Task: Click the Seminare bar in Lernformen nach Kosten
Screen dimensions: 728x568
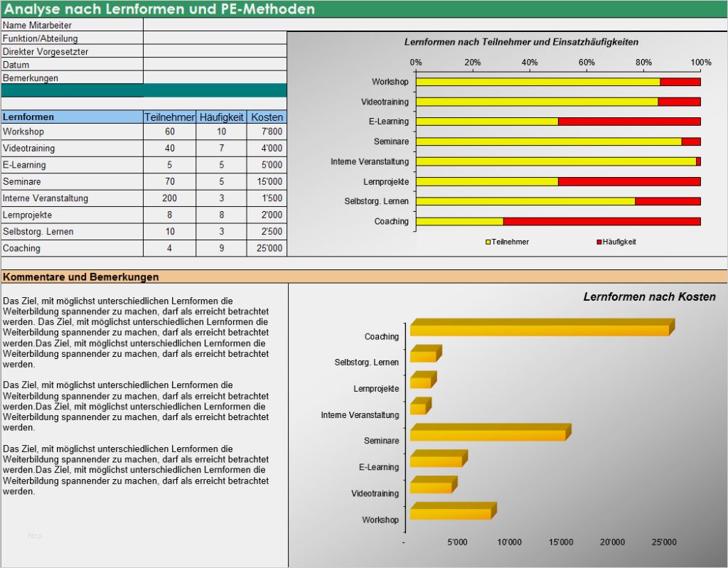Action: 487,432
